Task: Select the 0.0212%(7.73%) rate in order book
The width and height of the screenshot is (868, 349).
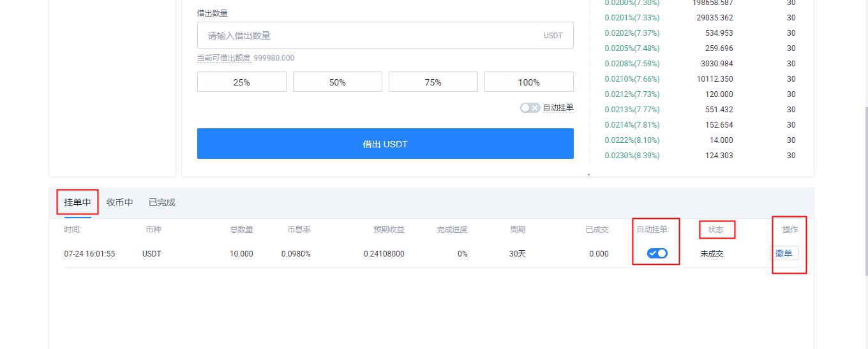Action: (632, 94)
